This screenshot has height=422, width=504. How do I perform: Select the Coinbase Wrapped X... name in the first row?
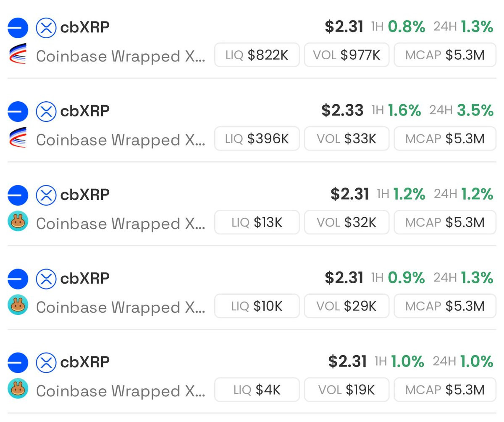[x=121, y=56]
